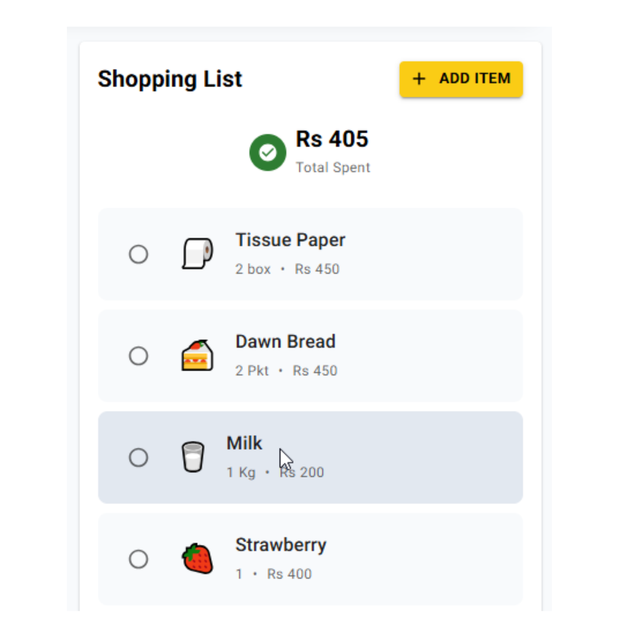The image size is (644, 644).
Task: Click the Total Spent label
Action: (x=333, y=168)
